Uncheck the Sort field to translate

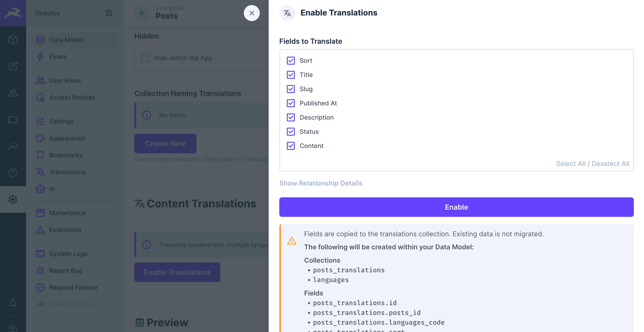pyautogui.click(x=291, y=60)
